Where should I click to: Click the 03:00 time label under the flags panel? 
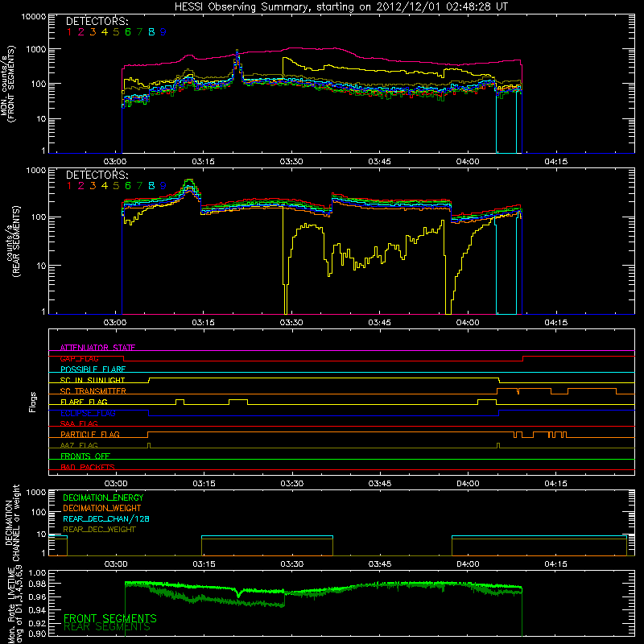(116, 484)
